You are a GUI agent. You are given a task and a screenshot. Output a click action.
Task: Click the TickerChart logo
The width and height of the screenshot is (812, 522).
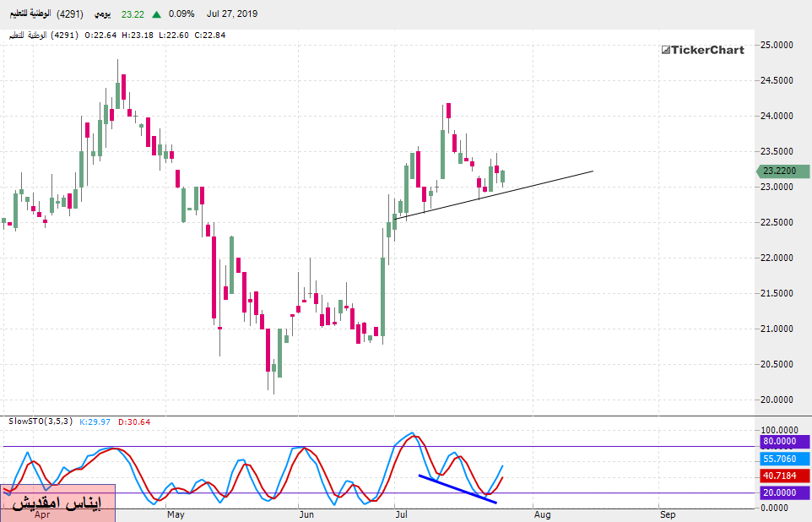(x=702, y=50)
